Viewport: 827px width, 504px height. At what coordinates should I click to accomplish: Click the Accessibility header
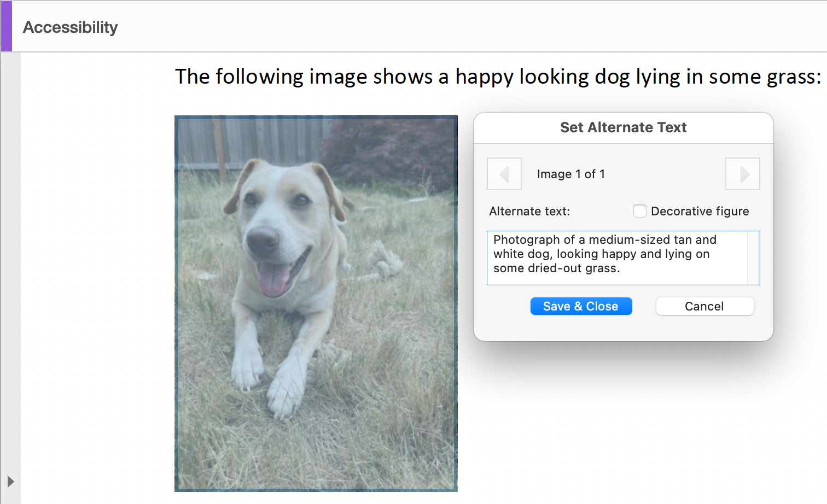pyautogui.click(x=69, y=27)
